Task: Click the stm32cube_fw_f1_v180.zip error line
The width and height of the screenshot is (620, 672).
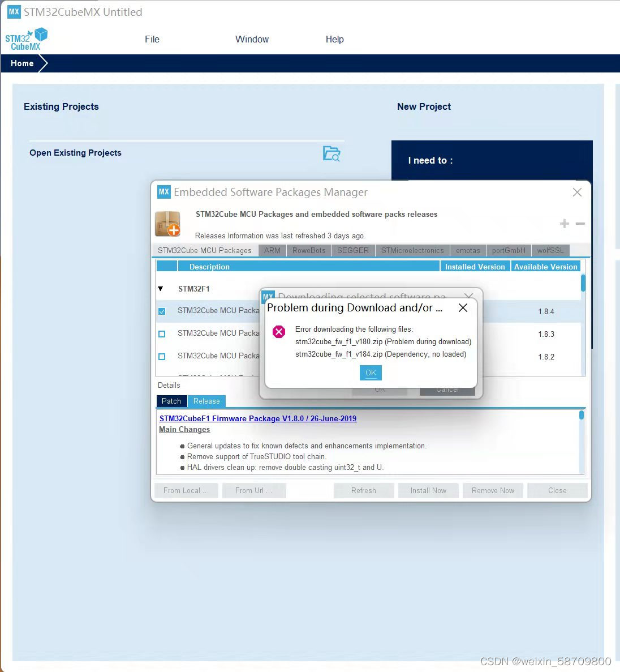Action: tap(383, 341)
